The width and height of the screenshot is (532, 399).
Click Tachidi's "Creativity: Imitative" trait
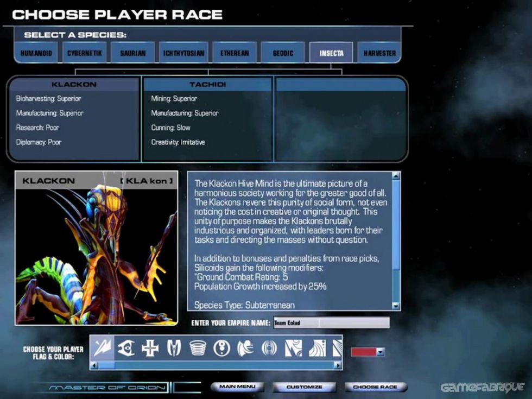click(178, 142)
